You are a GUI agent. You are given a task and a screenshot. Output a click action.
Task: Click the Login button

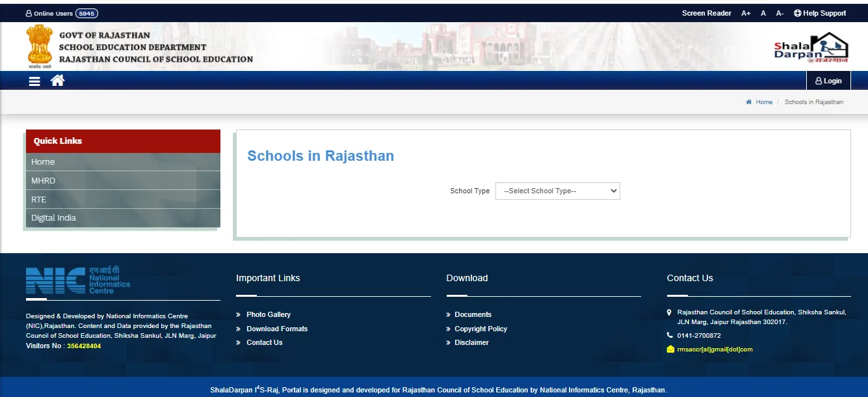pyautogui.click(x=828, y=81)
